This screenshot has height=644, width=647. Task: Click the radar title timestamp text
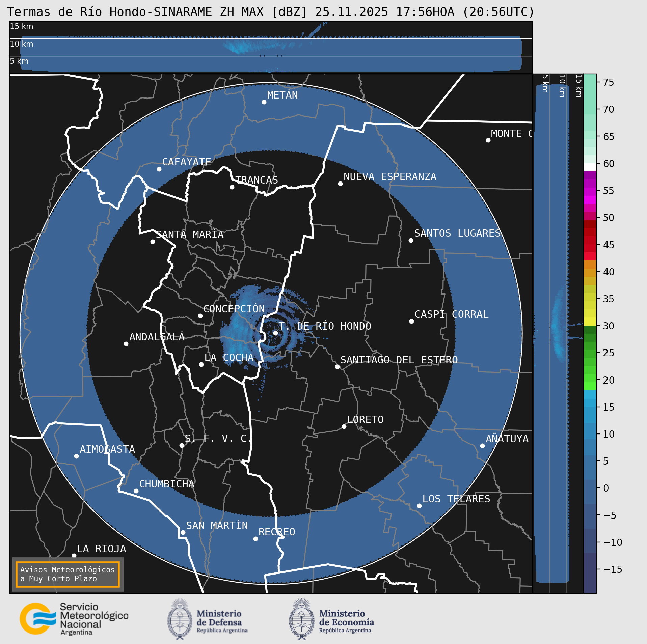tap(425, 12)
